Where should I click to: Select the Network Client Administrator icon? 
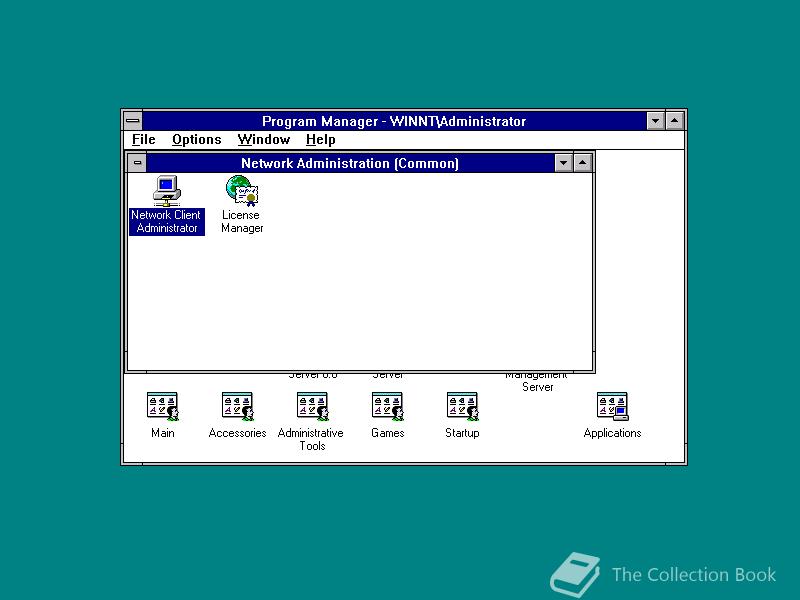[167, 190]
